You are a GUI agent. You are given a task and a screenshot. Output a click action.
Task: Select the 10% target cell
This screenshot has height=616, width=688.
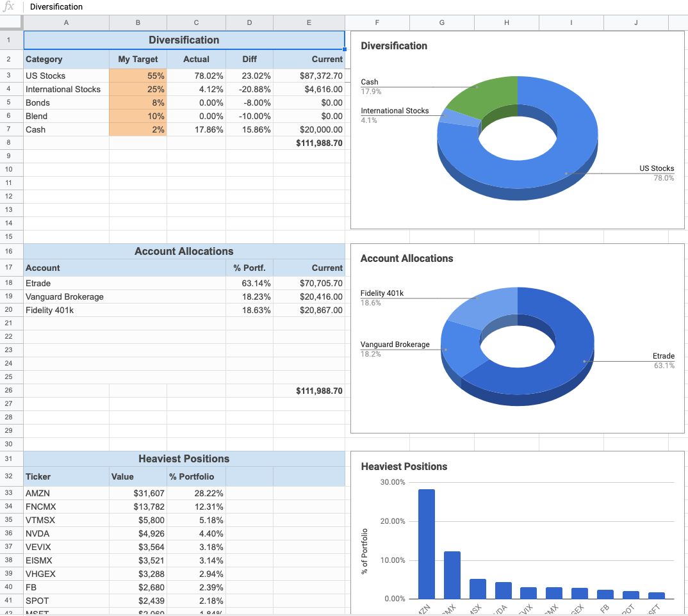point(138,117)
